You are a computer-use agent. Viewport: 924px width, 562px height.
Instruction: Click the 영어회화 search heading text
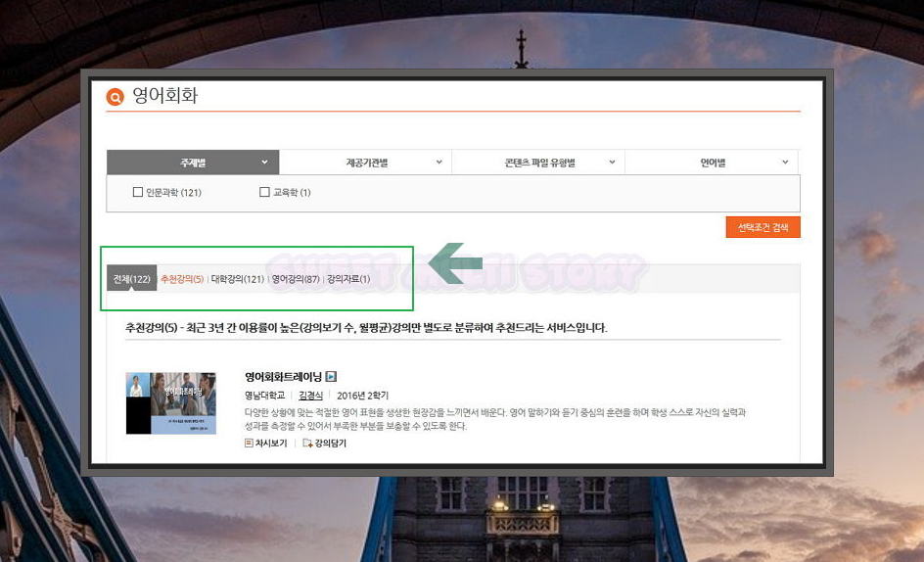[165, 96]
